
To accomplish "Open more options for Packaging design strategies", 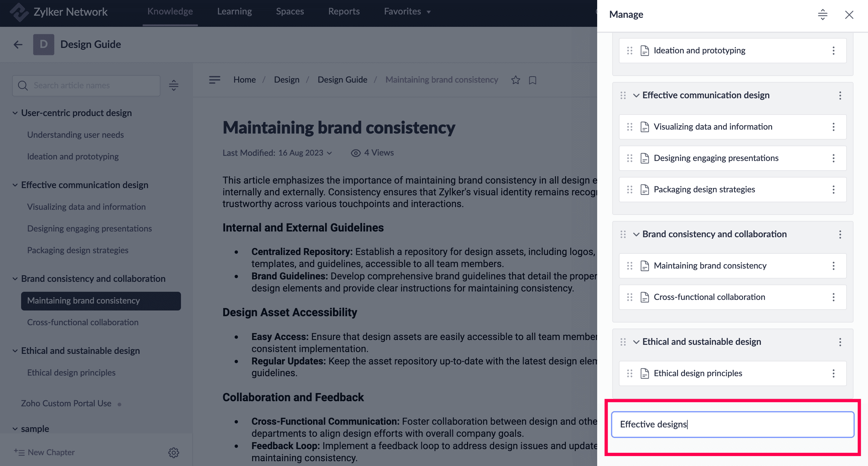I will (833, 190).
